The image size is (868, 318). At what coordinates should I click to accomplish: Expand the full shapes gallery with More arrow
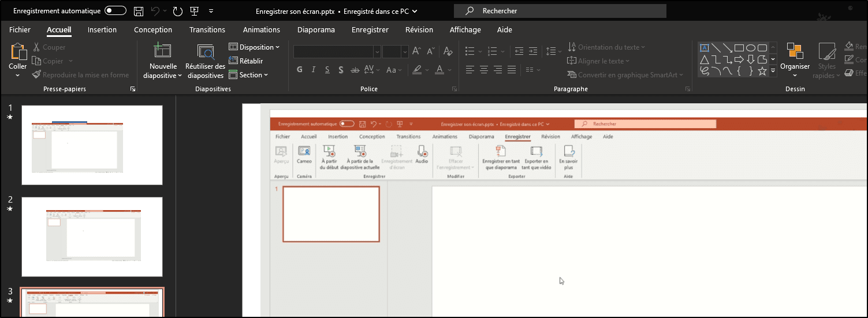pyautogui.click(x=773, y=71)
